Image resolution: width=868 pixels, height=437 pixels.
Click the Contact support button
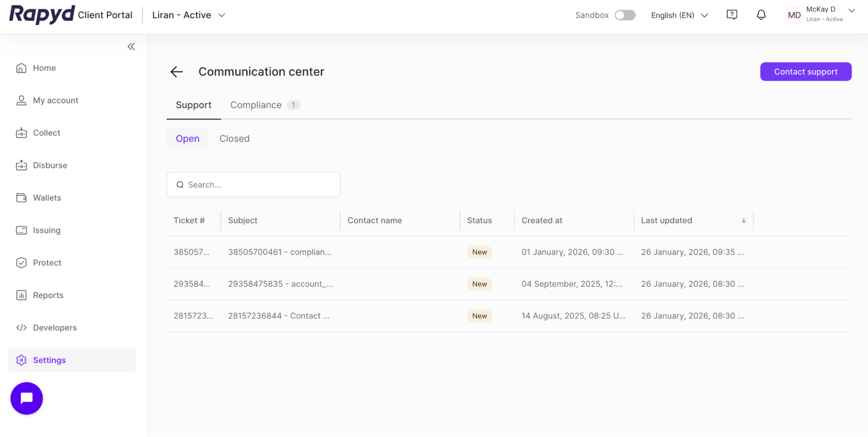(x=805, y=71)
